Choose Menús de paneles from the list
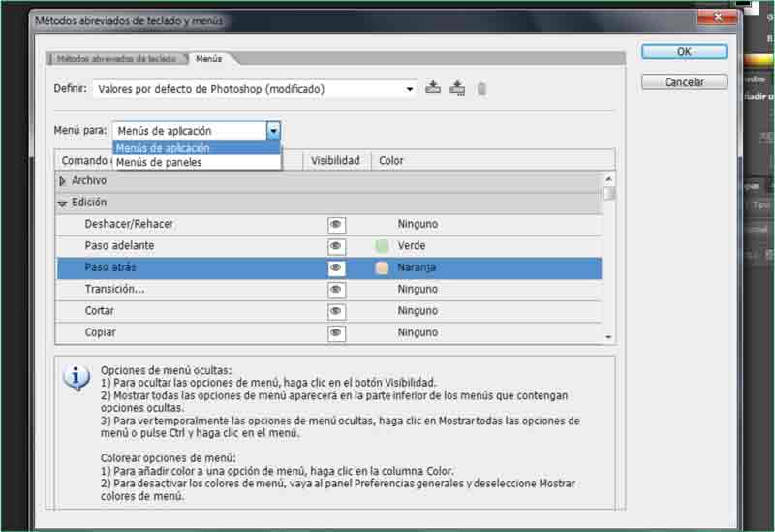Screen dimensions: 775x532 point(159,163)
